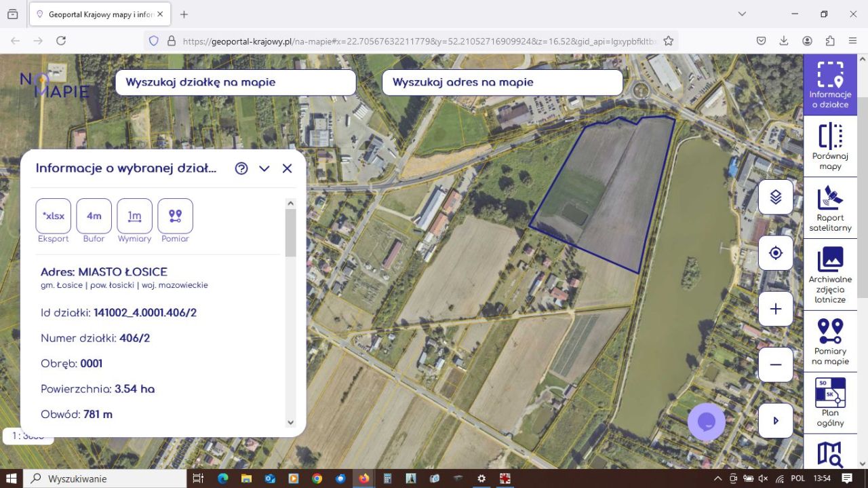Click the 4m Bufor button
868x488 pixels.
click(94, 216)
